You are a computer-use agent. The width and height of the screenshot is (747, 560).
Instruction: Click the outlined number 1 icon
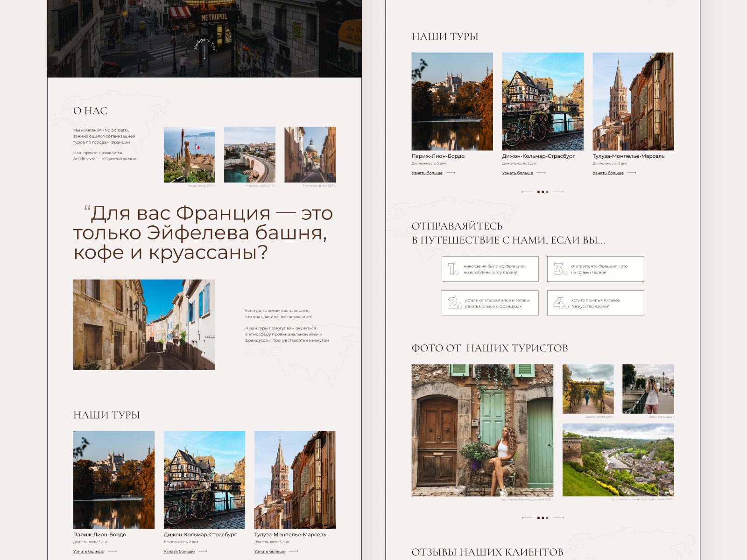453,269
